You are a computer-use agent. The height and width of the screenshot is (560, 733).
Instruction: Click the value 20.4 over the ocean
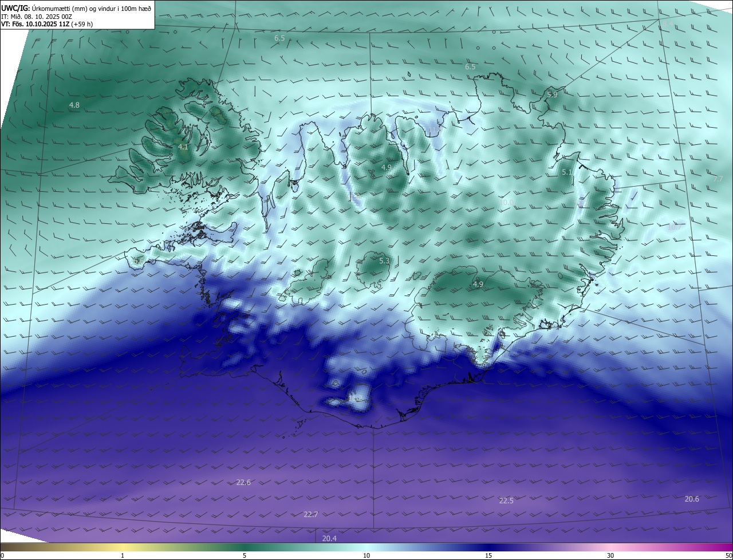329,539
